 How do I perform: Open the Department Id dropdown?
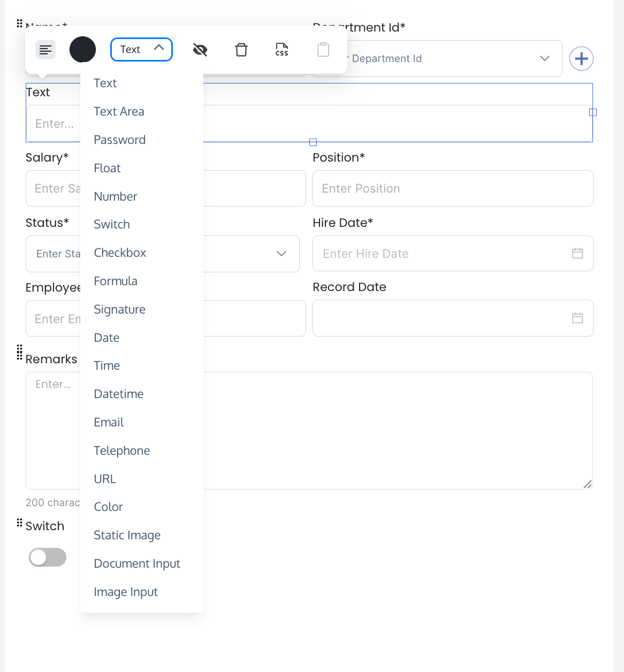coord(545,58)
